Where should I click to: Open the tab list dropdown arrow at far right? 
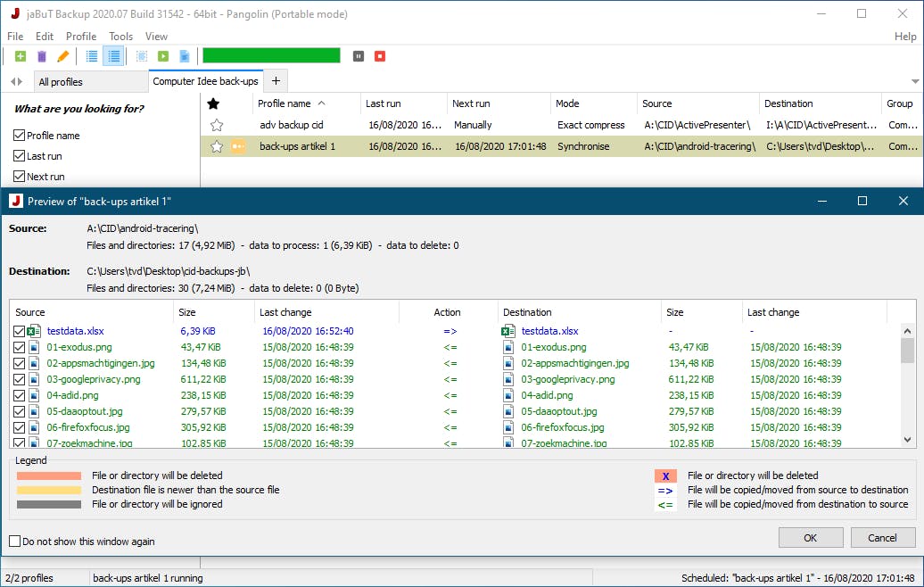point(914,81)
